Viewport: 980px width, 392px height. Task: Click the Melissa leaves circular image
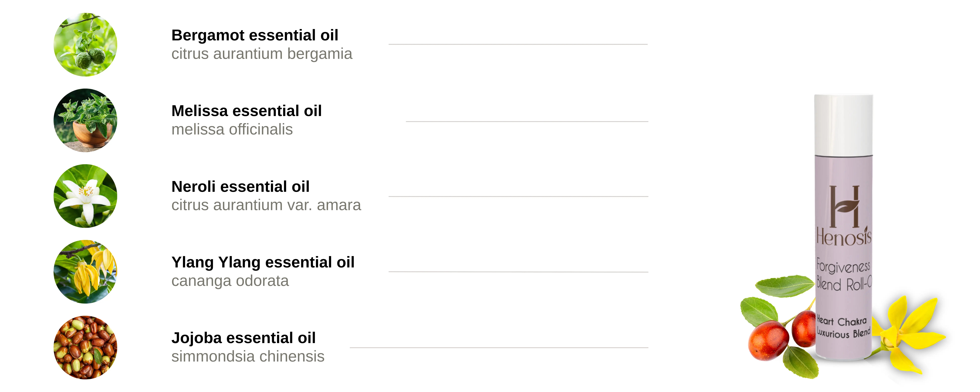coord(85,120)
